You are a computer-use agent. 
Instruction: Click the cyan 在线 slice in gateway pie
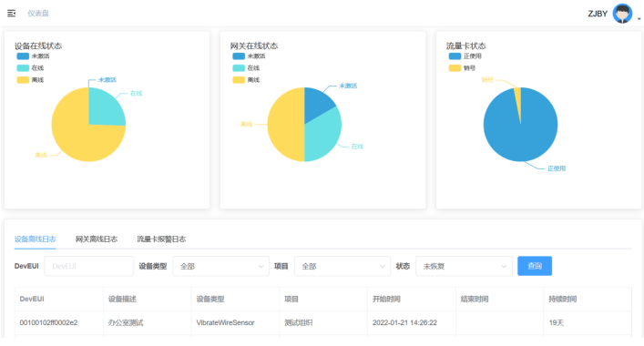[322, 136]
